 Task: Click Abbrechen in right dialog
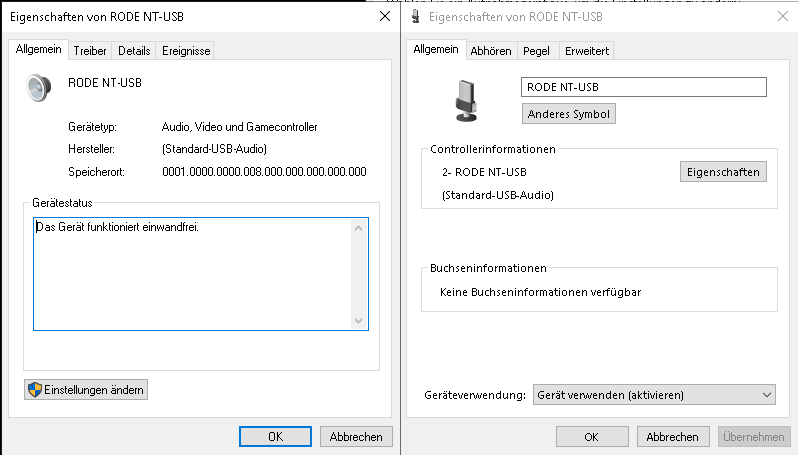673,437
